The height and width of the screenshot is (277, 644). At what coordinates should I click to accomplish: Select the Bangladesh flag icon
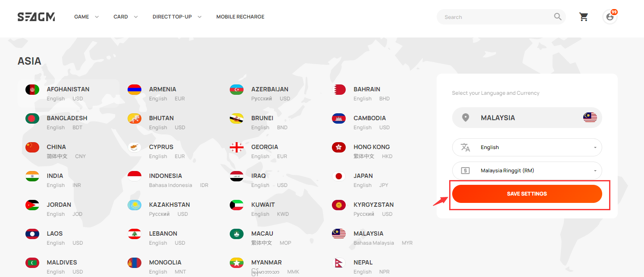(x=32, y=118)
